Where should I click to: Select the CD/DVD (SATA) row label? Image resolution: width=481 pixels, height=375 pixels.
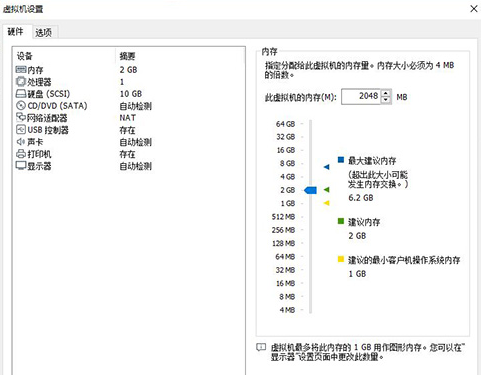click(x=57, y=106)
